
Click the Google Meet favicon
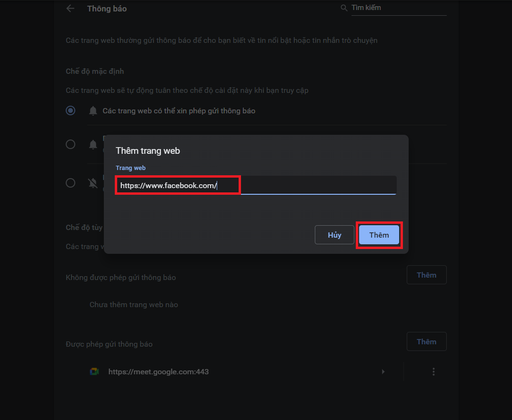pyautogui.click(x=94, y=371)
